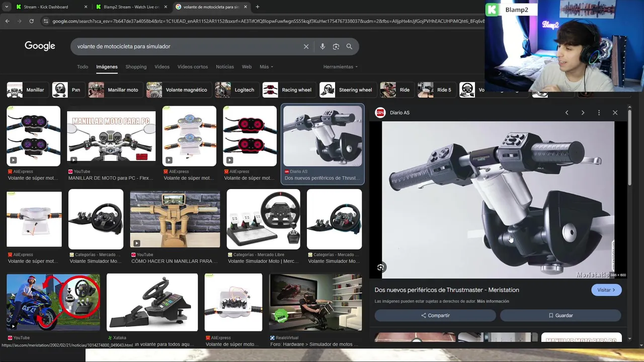Close the Kick Dashboard browser tab
The width and height of the screenshot is (644, 362).
[86, 7]
